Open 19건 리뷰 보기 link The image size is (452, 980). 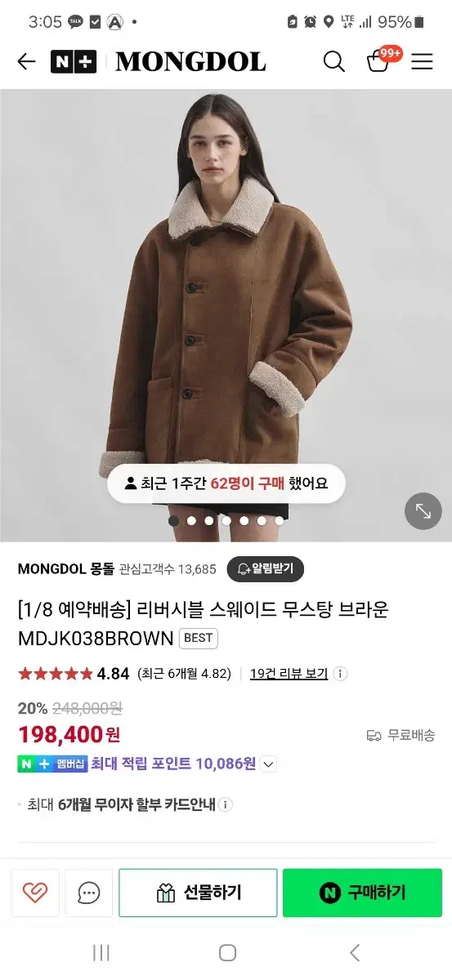289,674
